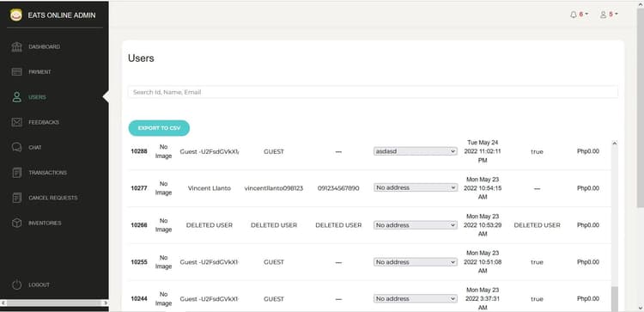Click the Payment card icon

(17, 72)
